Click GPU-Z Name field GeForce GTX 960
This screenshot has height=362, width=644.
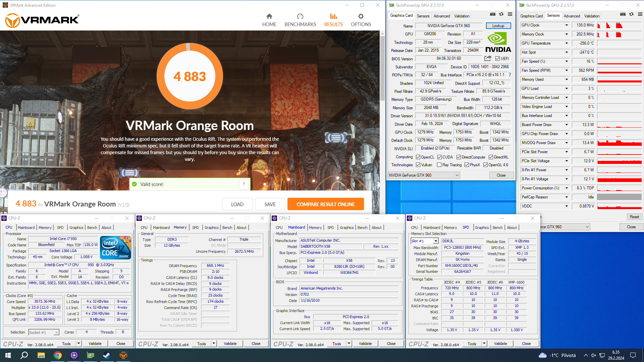449,26
